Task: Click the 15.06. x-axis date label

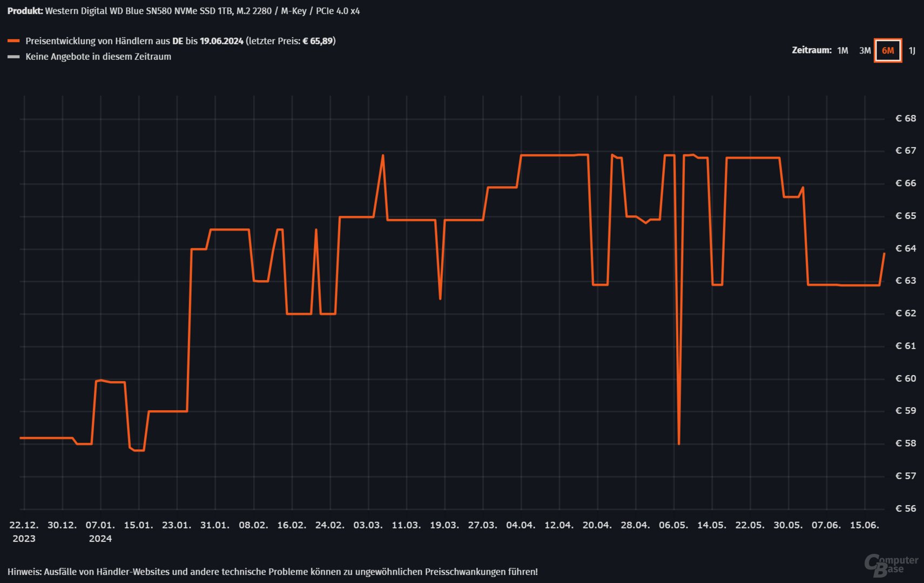Action: coord(864,525)
